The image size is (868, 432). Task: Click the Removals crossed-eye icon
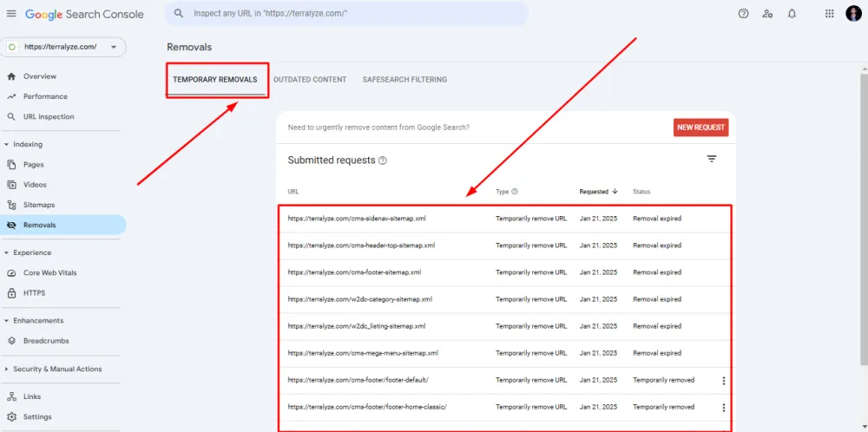tap(11, 226)
